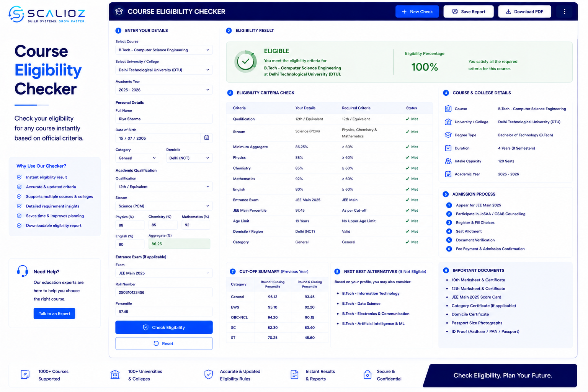Viewport: 588px width, 392px height.
Task: Click the Intake Capacity value 120 Seats
Action: click(x=506, y=161)
